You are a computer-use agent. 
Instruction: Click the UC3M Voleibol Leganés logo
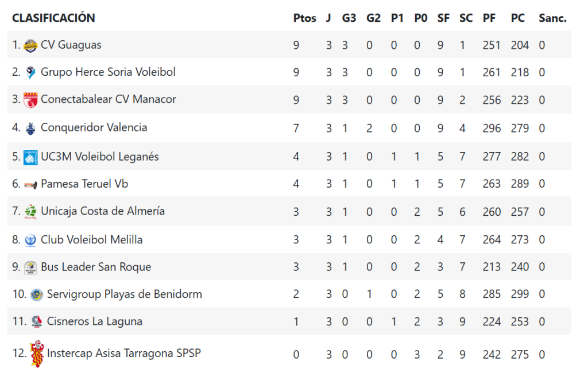(x=31, y=157)
